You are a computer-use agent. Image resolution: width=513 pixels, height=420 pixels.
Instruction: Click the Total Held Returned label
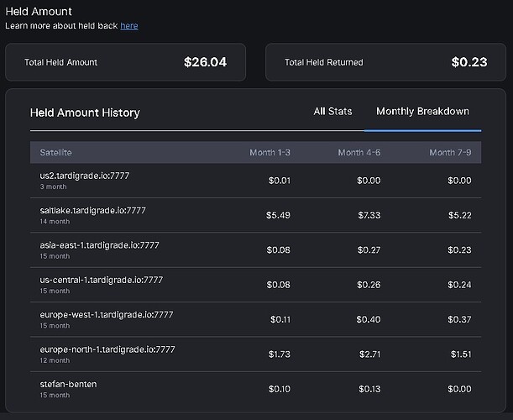[324, 62]
